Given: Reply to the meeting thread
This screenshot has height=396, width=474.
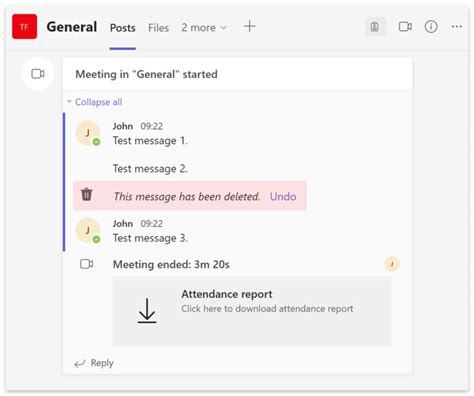Looking at the screenshot, I should pyautogui.click(x=94, y=363).
